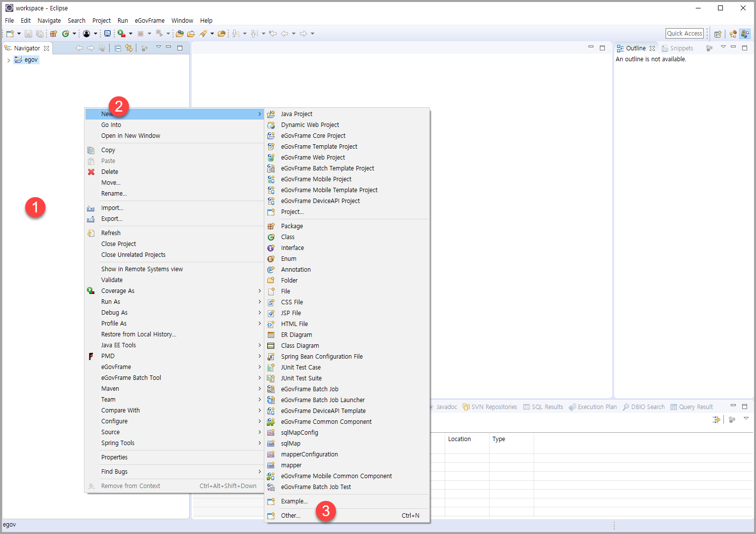
Task: Choose Other... in New submenu
Action: 347,516
